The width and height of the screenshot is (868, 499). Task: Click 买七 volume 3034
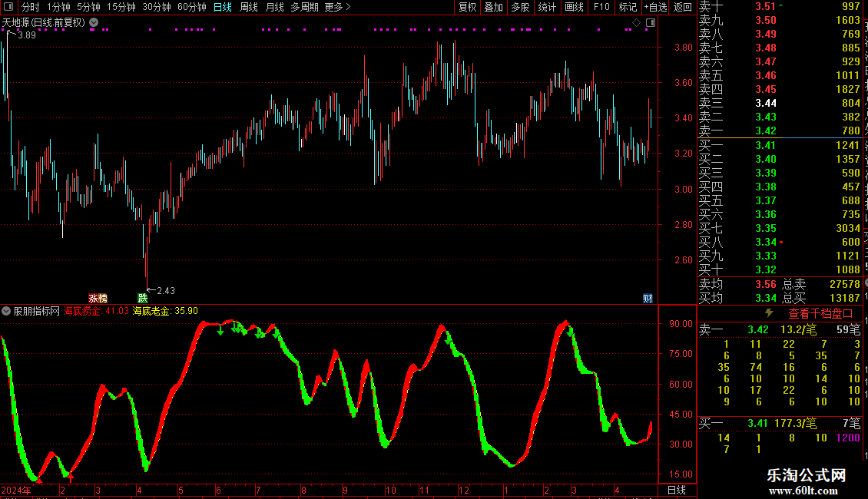click(x=847, y=228)
